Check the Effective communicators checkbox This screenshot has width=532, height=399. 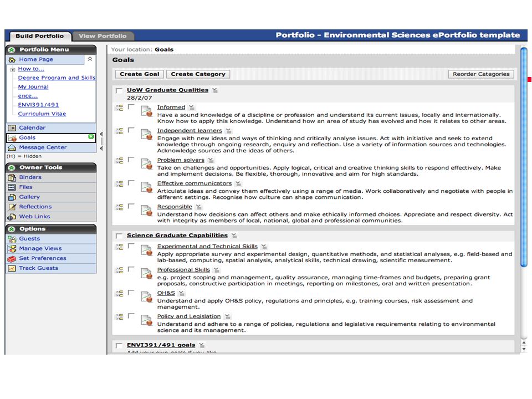tap(131, 183)
